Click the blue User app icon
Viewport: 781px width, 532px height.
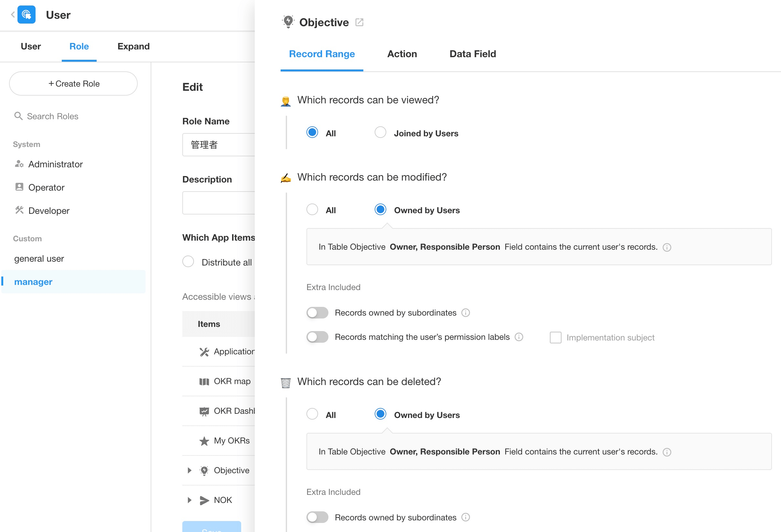click(x=27, y=15)
